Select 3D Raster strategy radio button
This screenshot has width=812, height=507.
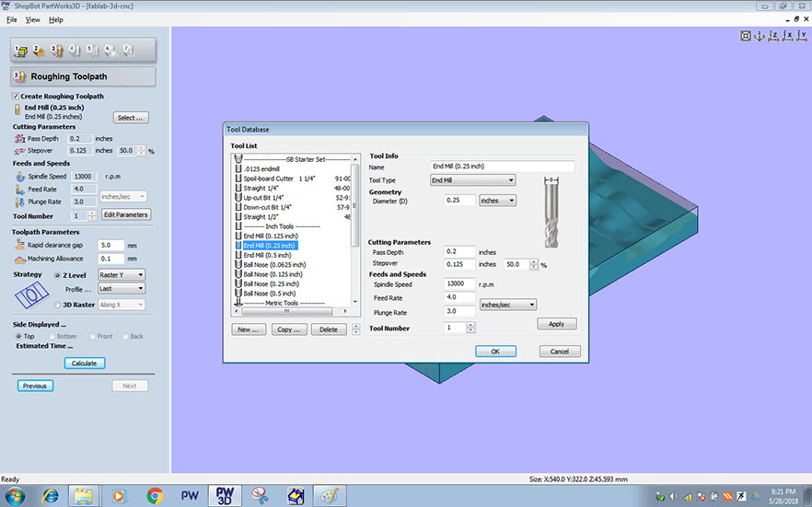57,305
